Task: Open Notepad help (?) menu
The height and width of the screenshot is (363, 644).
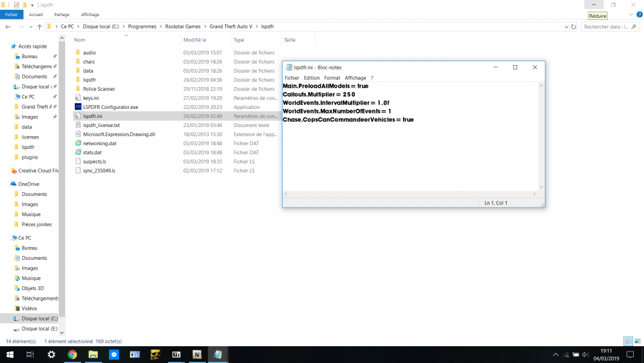Action: 372,78
